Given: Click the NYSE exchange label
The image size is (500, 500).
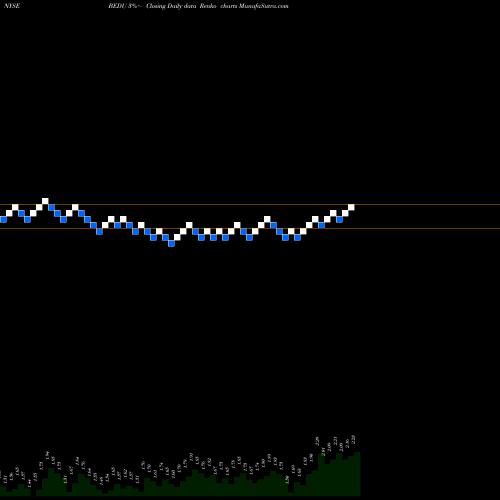Looking at the screenshot, I should point(12,6).
